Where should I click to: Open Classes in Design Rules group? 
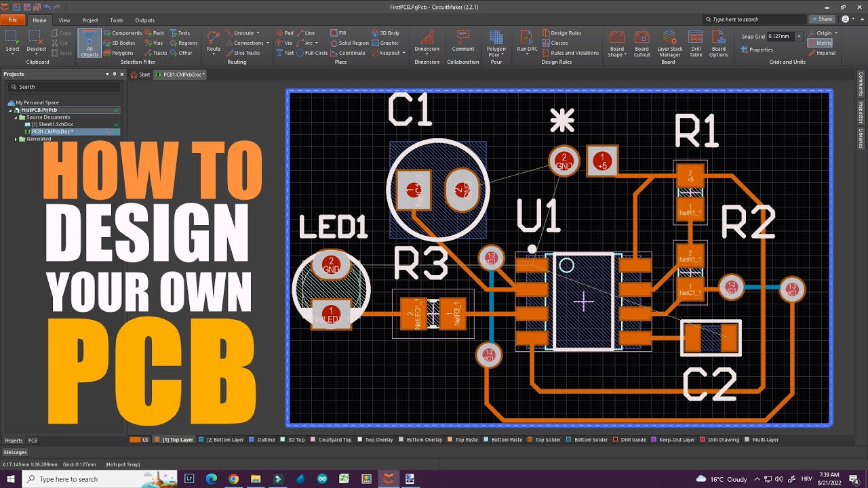(x=555, y=43)
